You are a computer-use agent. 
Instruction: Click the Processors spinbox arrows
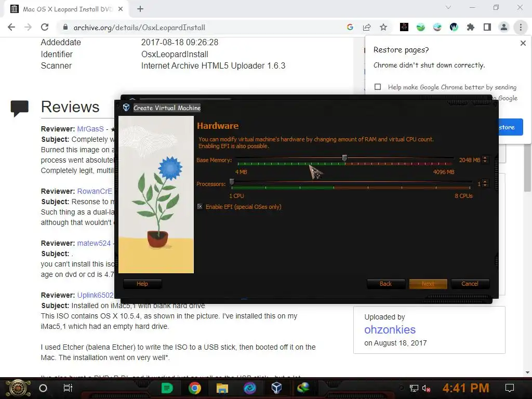[x=485, y=183]
